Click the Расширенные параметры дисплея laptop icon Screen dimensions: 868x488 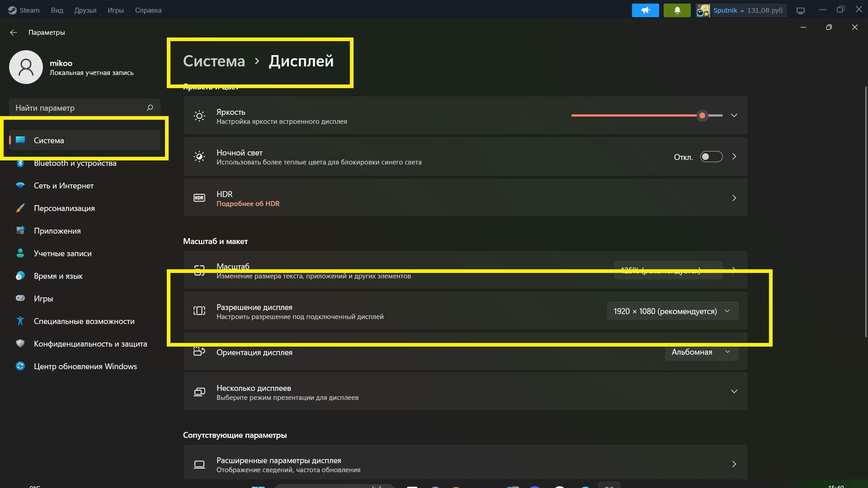[199, 465]
